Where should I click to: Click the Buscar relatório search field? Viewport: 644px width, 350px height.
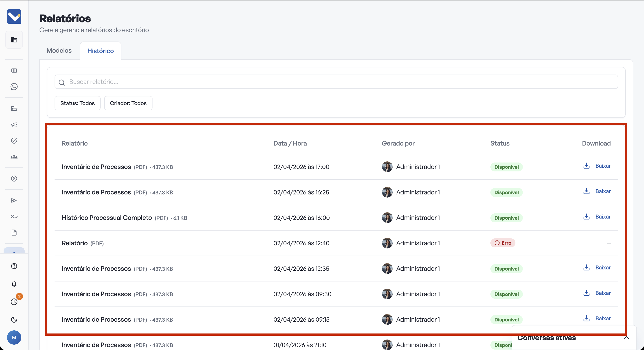pos(336,82)
